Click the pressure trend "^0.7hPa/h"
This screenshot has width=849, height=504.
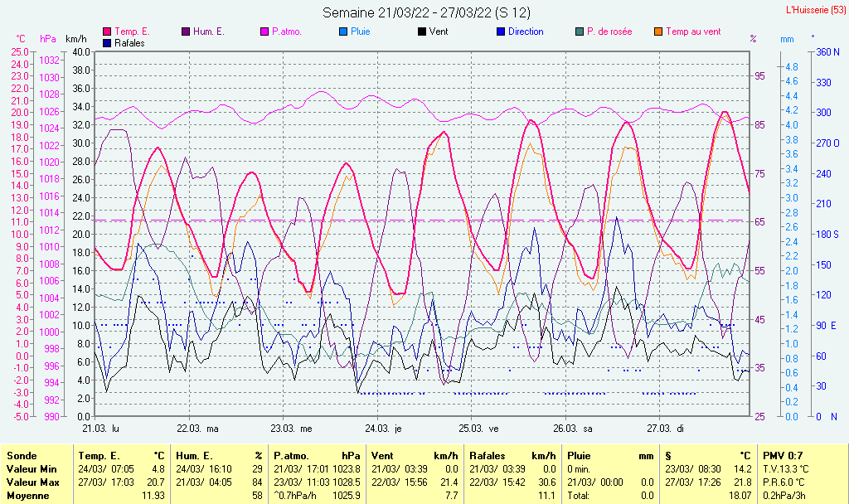(x=295, y=496)
